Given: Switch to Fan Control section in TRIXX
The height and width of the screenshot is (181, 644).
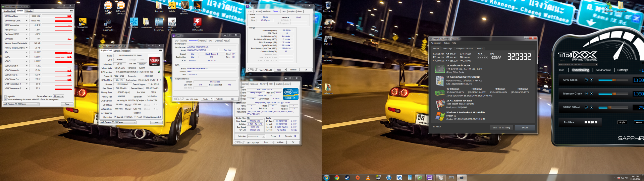Looking at the screenshot, I should [603, 70].
